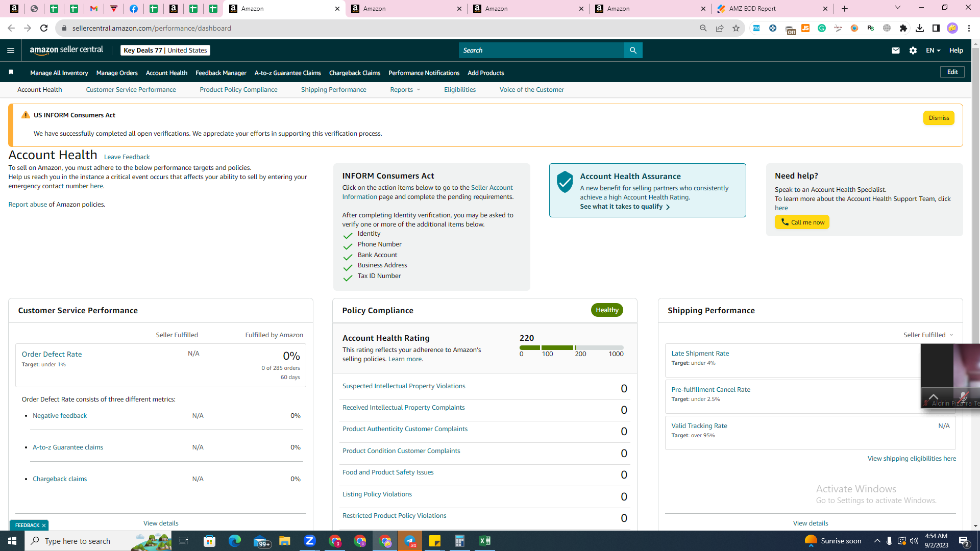Dismiss the US INFORM Consumers Act banner
Viewport: 980px width, 551px height.
939,118
